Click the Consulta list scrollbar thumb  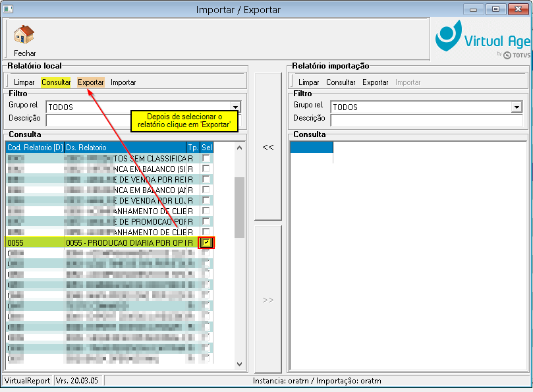tap(239, 208)
